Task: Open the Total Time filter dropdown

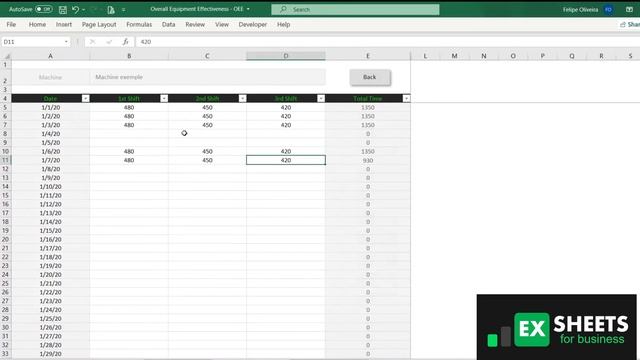Action: pos(406,98)
